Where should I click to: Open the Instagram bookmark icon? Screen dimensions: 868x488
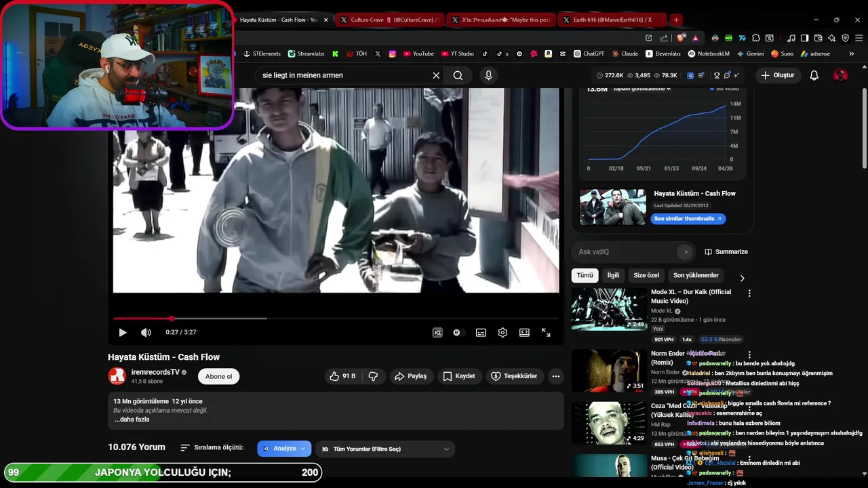pyautogui.click(x=392, y=54)
